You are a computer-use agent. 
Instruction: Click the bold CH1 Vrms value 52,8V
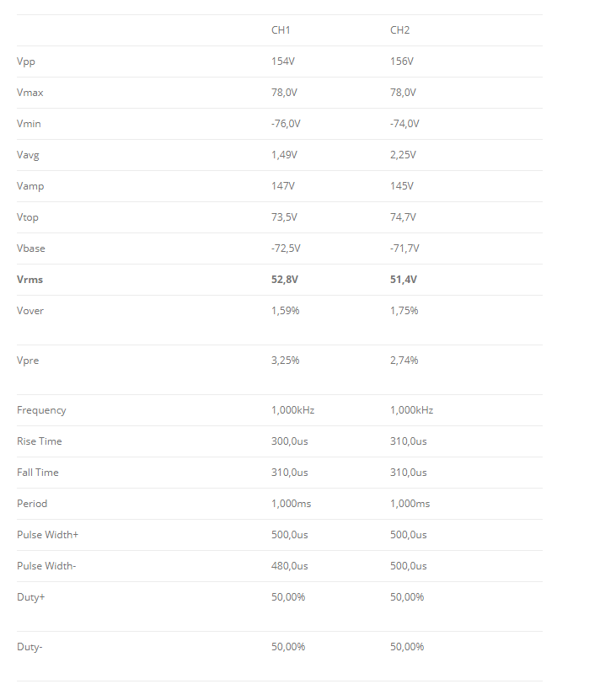[285, 280]
